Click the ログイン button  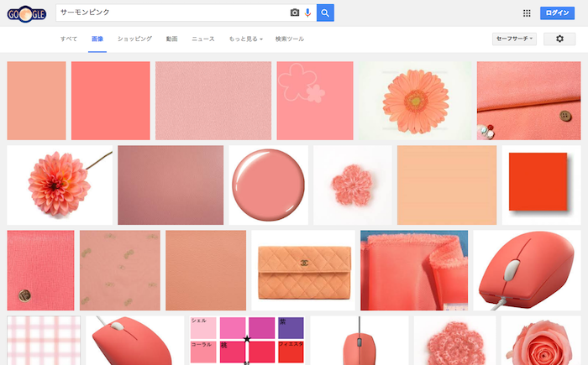pyautogui.click(x=557, y=13)
